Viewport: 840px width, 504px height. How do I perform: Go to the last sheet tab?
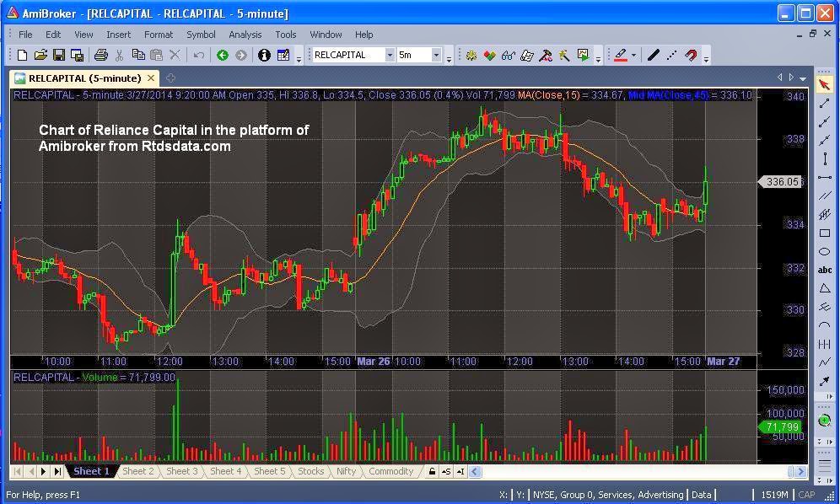point(57,471)
